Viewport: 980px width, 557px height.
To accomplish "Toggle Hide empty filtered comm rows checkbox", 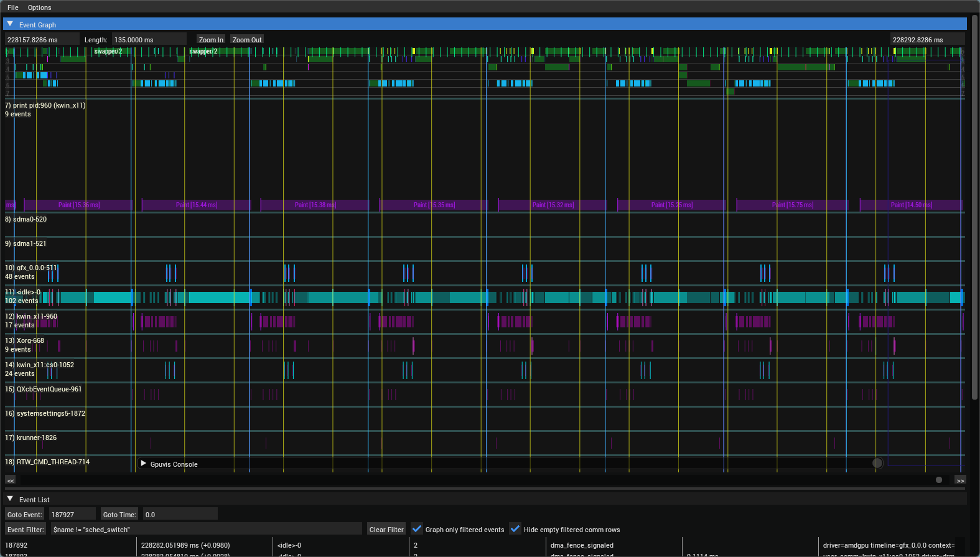I will click(515, 529).
